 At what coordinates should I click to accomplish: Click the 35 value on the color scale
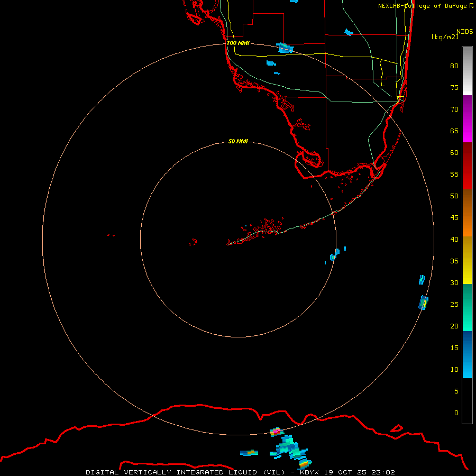454,261
